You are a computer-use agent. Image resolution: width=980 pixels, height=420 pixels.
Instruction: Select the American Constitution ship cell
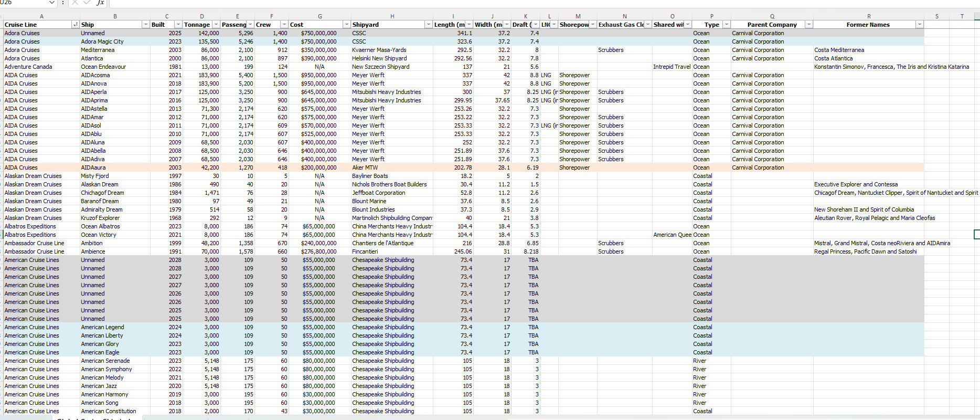point(115,411)
